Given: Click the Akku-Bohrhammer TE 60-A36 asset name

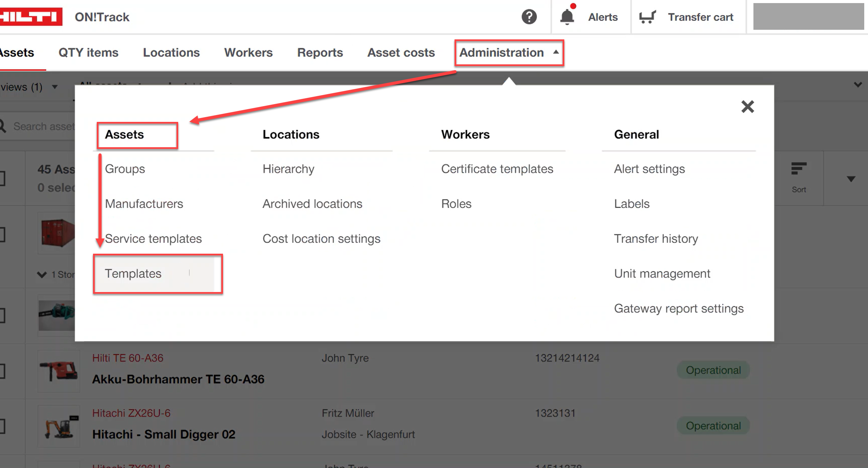Looking at the screenshot, I should (x=178, y=379).
